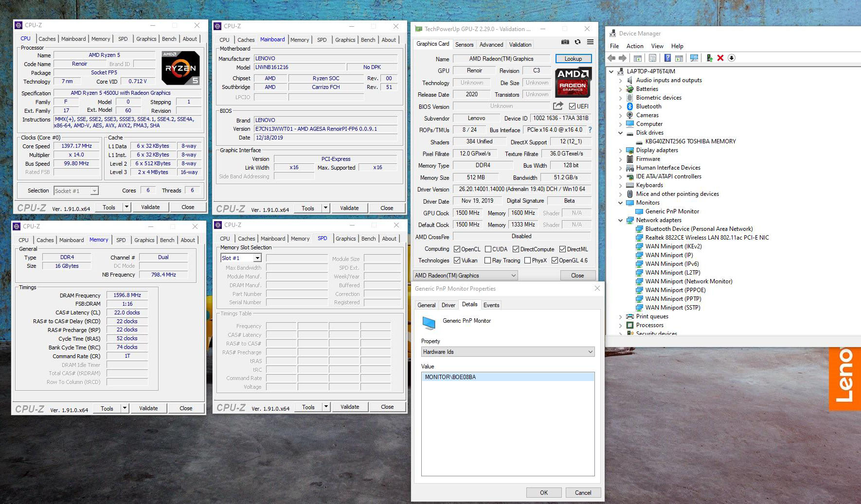
Task: Take a screenshot with GPU-Z camera icon
Action: (565, 42)
